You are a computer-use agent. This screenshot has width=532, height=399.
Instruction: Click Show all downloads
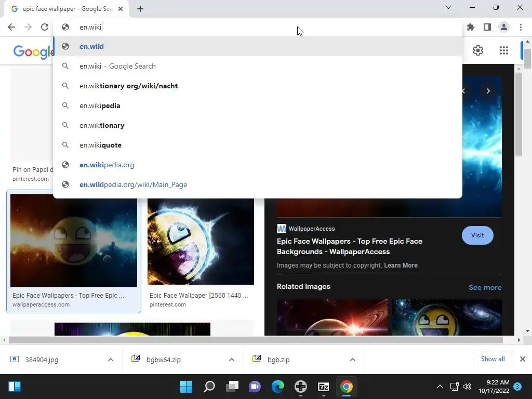493,359
